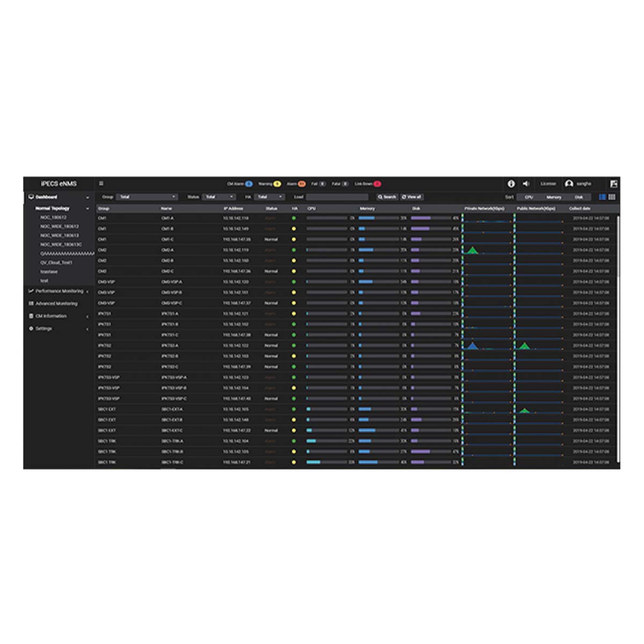Click the speaker sound icon
This screenshot has width=644, height=644.
(526, 184)
